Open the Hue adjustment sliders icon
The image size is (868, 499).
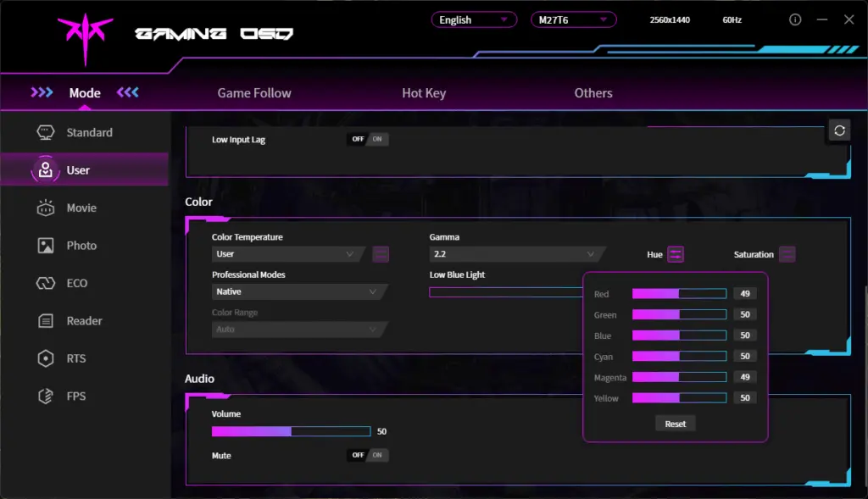pos(676,254)
